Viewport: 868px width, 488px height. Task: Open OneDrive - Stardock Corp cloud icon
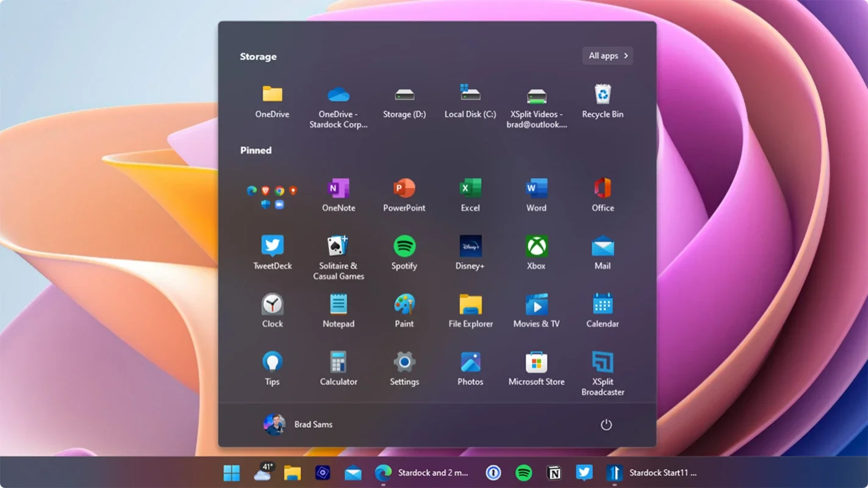[339, 107]
